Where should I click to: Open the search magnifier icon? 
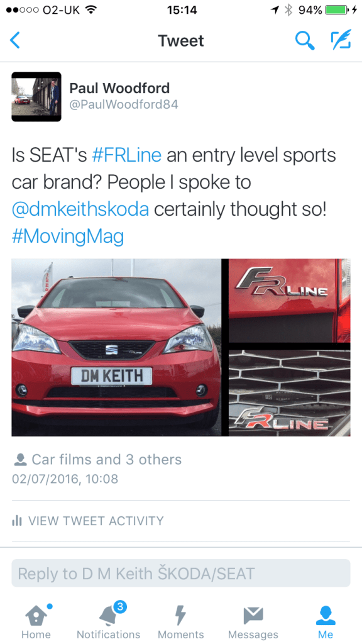click(x=305, y=41)
